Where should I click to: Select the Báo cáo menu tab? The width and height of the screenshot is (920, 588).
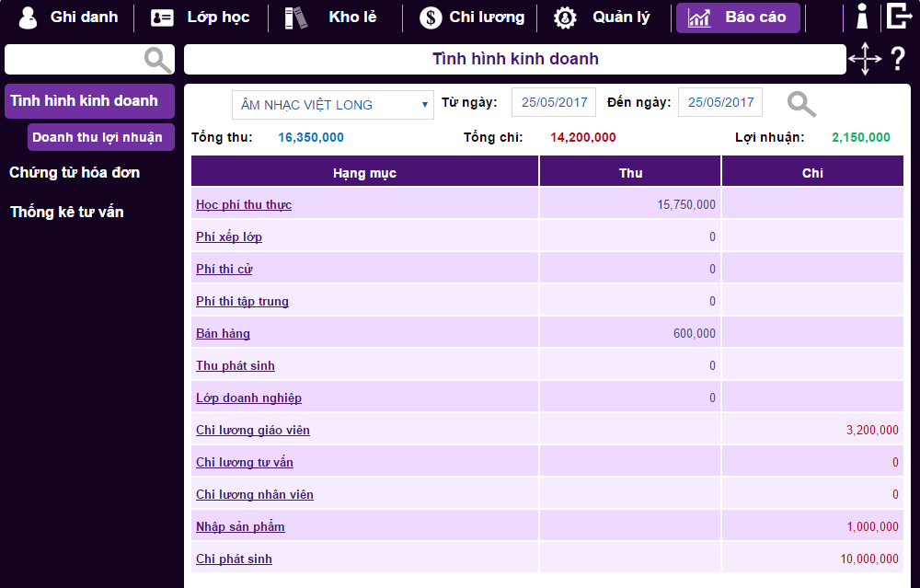(738, 17)
